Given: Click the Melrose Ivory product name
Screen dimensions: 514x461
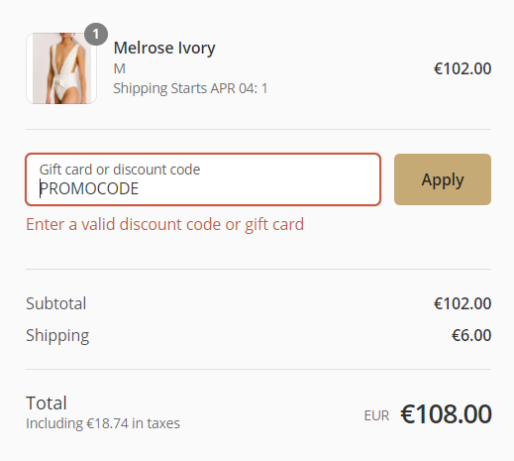Looking at the screenshot, I should [164, 48].
